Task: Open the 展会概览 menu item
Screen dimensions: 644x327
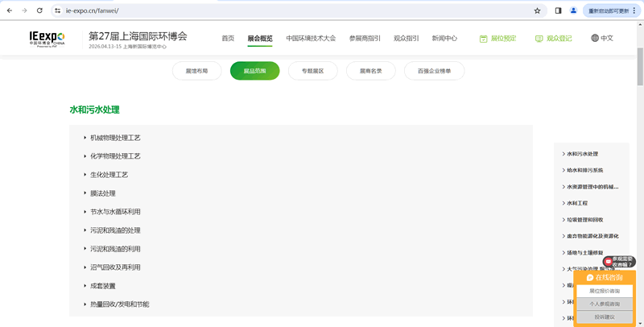Action: (260, 38)
